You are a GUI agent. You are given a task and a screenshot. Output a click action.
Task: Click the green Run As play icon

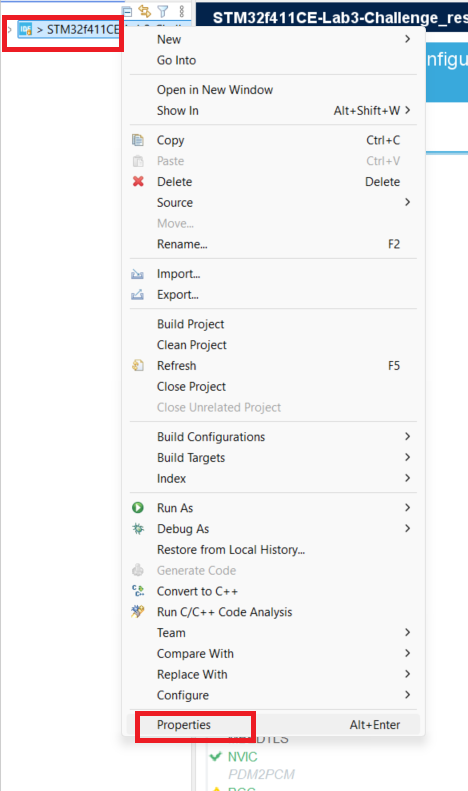click(138, 507)
